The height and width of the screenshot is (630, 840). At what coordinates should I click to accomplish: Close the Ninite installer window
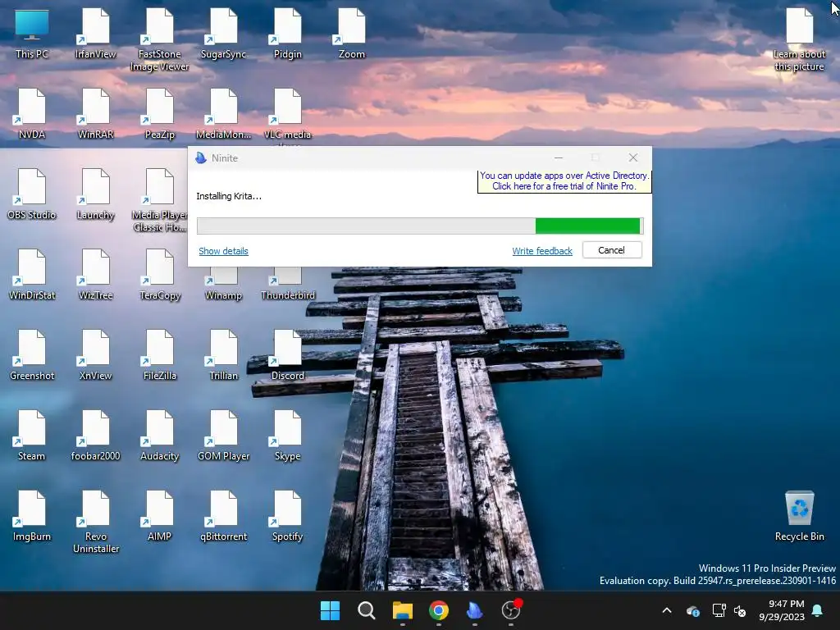tap(633, 158)
